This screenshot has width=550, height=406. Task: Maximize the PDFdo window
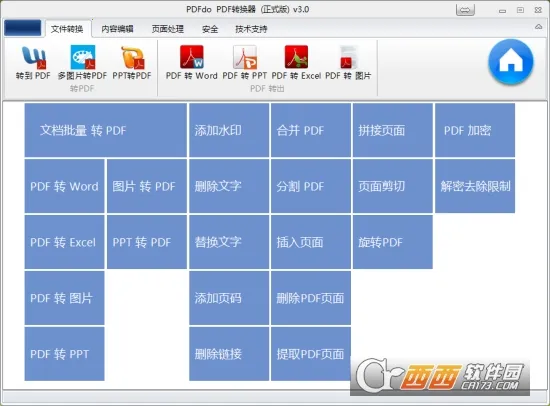tap(520, 10)
